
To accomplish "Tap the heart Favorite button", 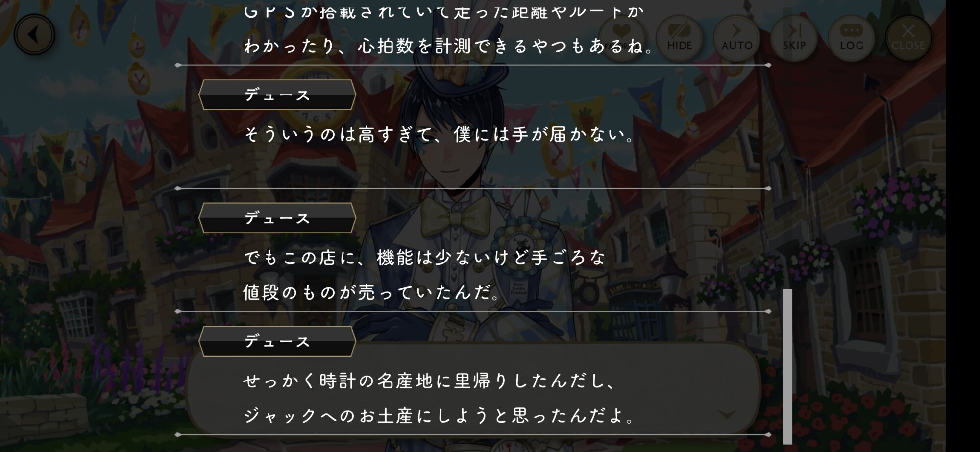I will tap(622, 38).
